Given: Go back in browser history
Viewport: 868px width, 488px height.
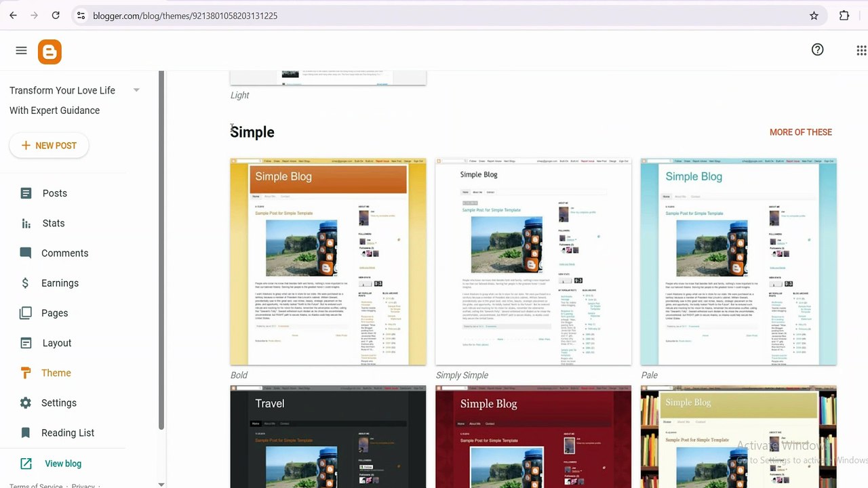Looking at the screenshot, I should pos(13,16).
